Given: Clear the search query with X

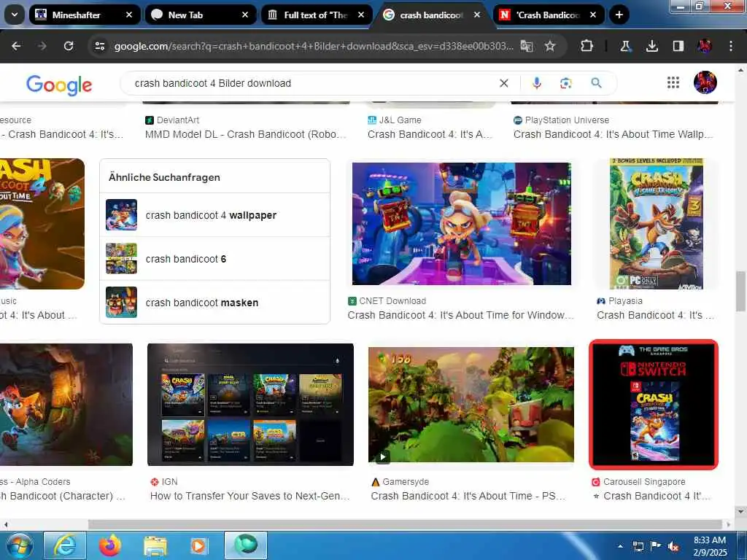Looking at the screenshot, I should point(503,83).
